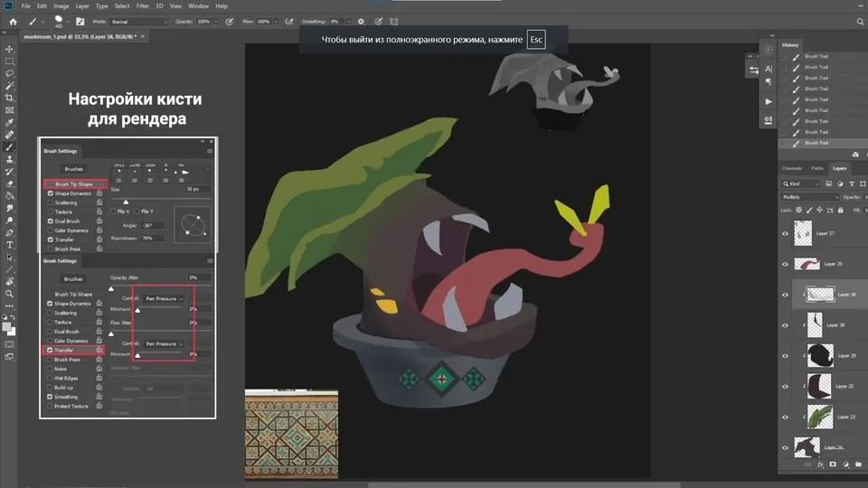The width and height of the screenshot is (868, 488).
Task: Open layer blend mode dropdown showing Multiply
Action: coord(809,197)
